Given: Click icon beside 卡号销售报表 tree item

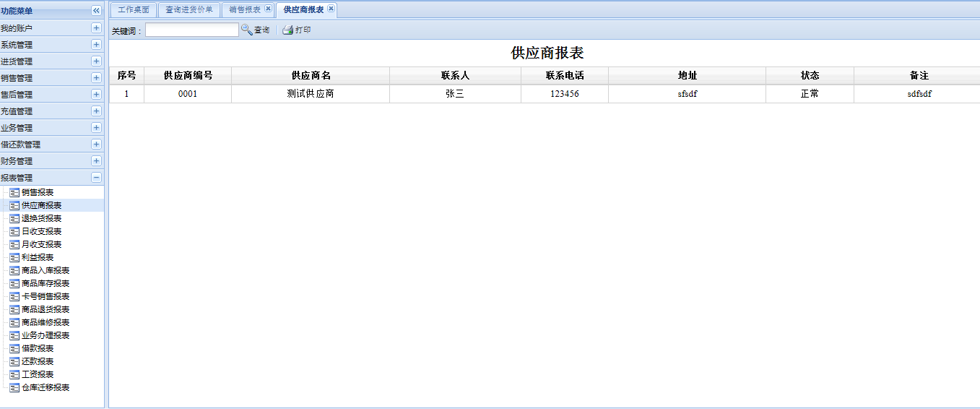Looking at the screenshot, I should pos(14,297).
